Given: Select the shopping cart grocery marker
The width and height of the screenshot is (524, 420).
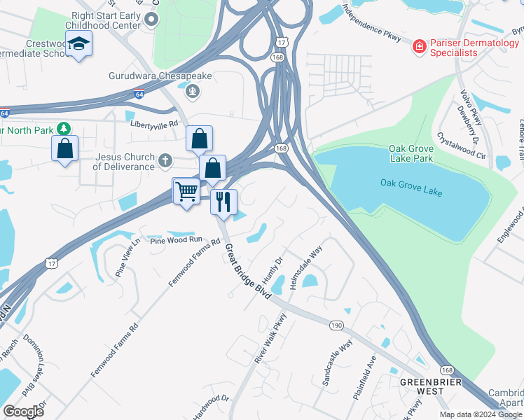Looking at the screenshot, I should (186, 192).
